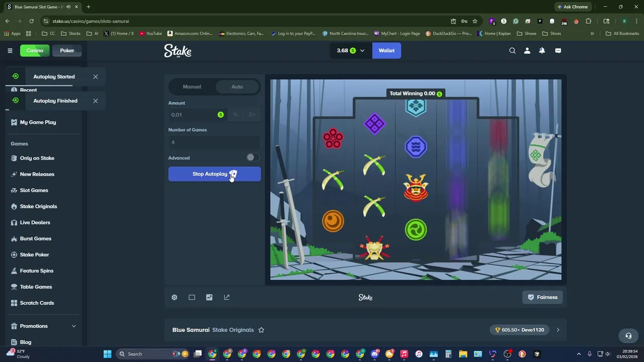Click the bet Amount input field
This screenshot has height=362, width=644.
[x=197, y=115]
